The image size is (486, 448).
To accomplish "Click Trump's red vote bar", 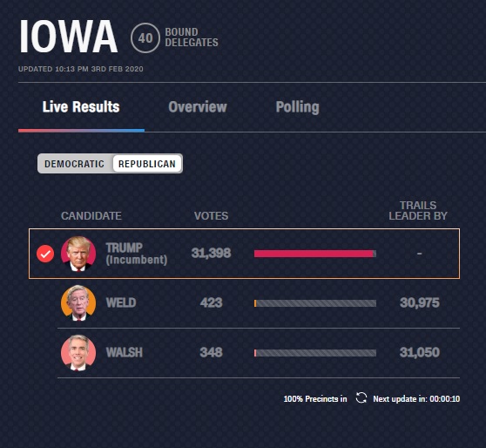I will [x=315, y=254].
